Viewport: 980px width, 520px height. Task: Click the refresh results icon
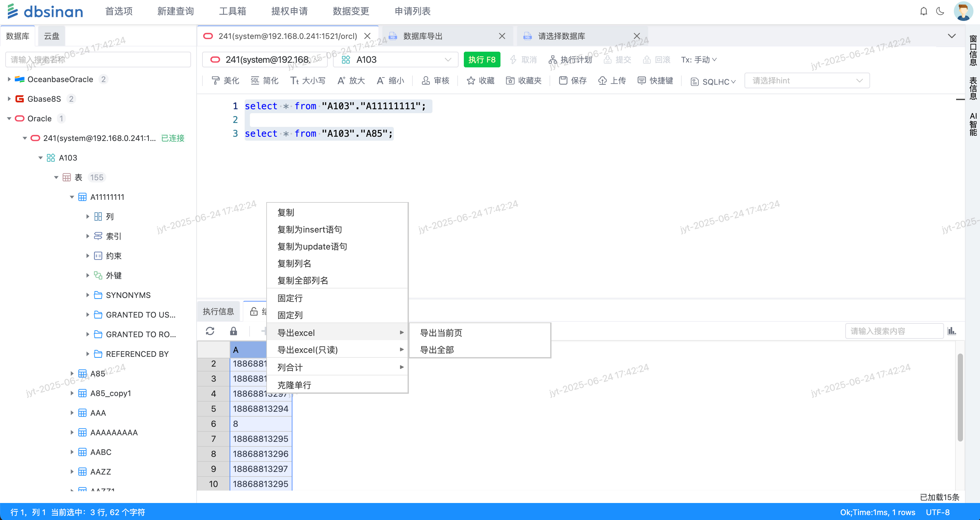pyautogui.click(x=210, y=331)
